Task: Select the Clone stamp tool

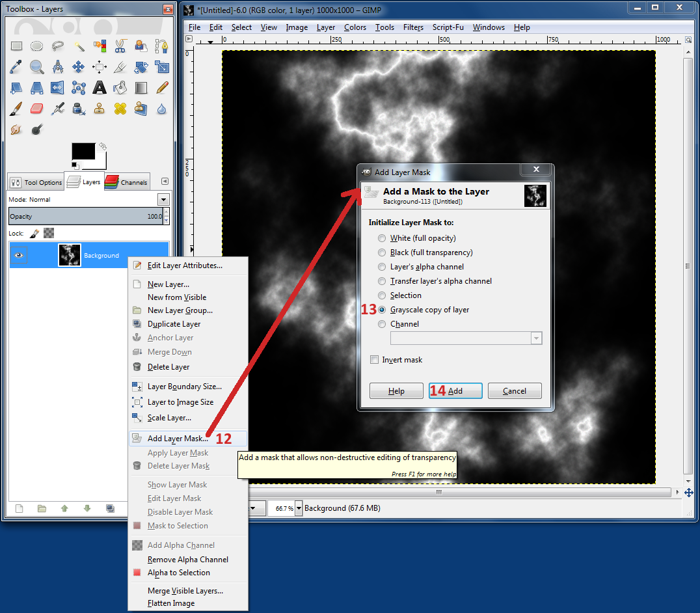Action: point(100,109)
